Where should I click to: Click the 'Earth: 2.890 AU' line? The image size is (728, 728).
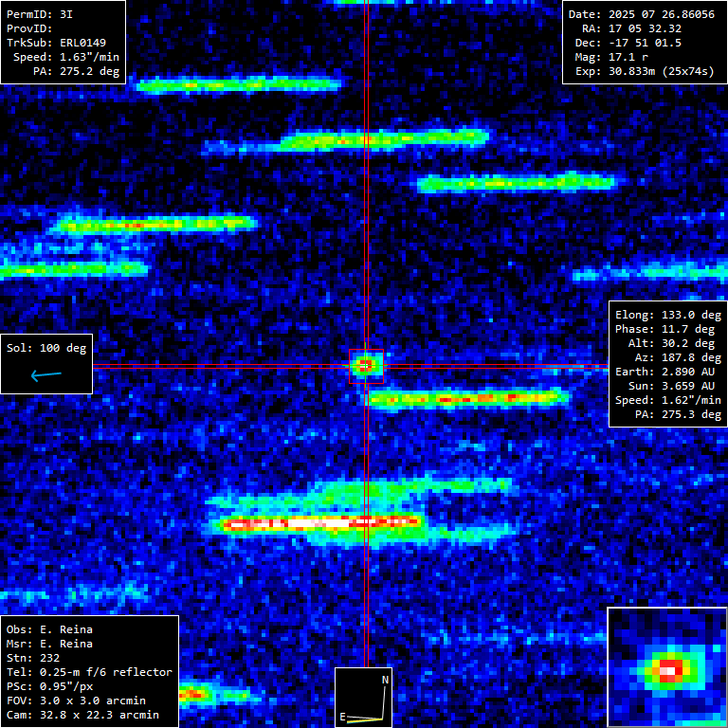coord(664,372)
